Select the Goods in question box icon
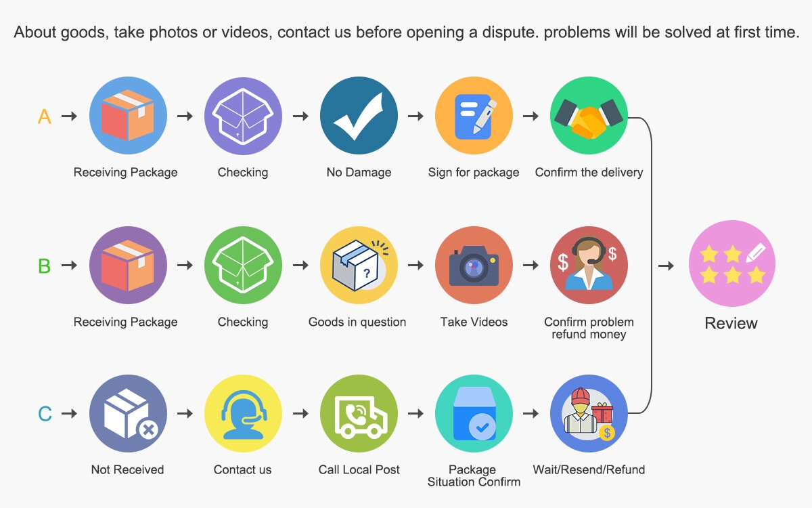 (x=359, y=265)
